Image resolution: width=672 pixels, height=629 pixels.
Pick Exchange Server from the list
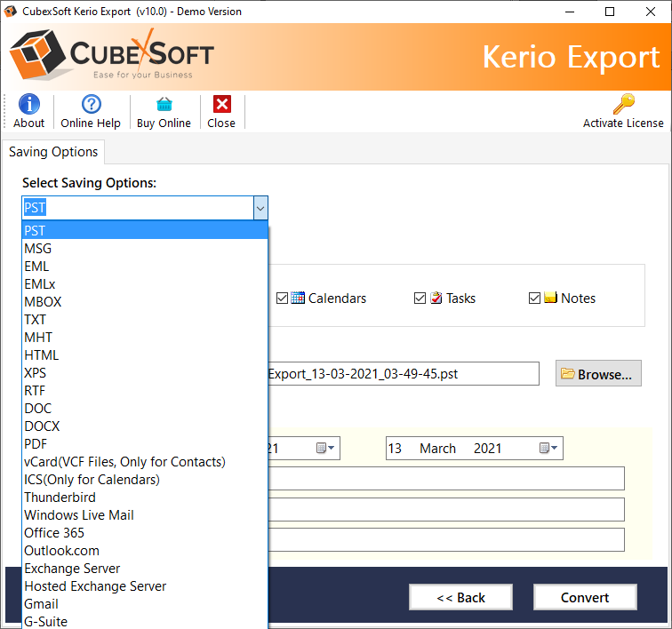(x=145, y=569)
